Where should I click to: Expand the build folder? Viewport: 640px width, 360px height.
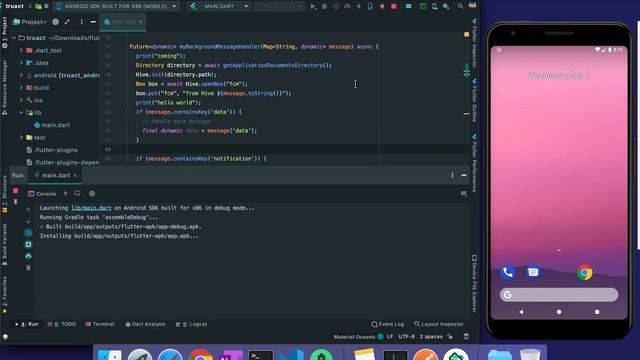click(21, 87)
